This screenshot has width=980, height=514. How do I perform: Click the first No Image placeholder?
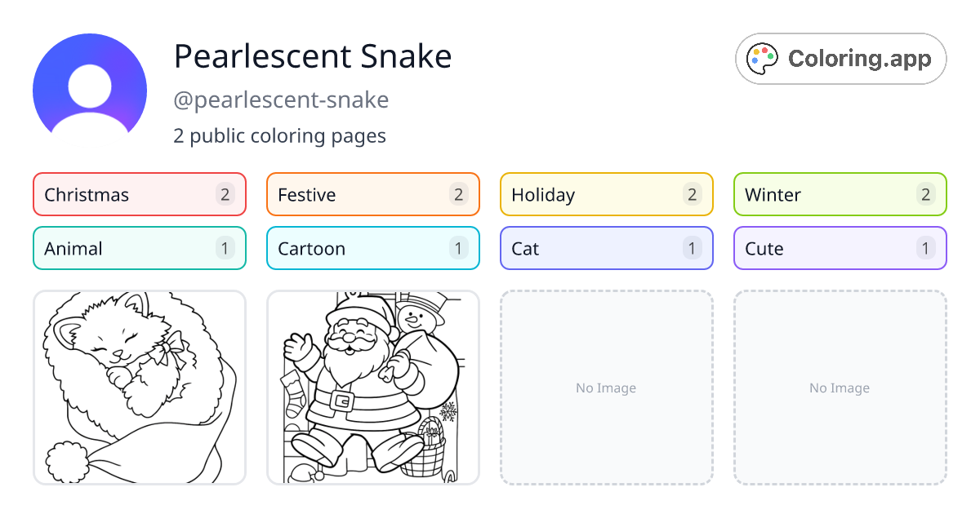[606, 388]
